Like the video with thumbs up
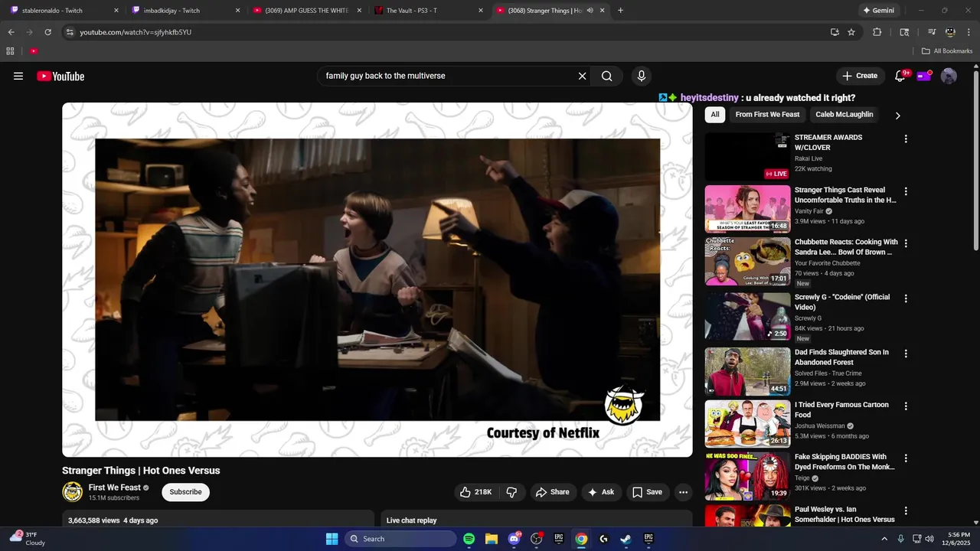Image resolution: width=980 pixels, height=551 pixels. pyautogui.click(x=476, y=492)
